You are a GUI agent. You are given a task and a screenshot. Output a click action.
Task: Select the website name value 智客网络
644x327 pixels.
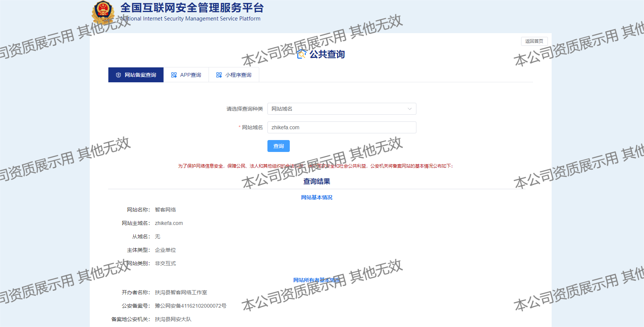click(165, 210)
